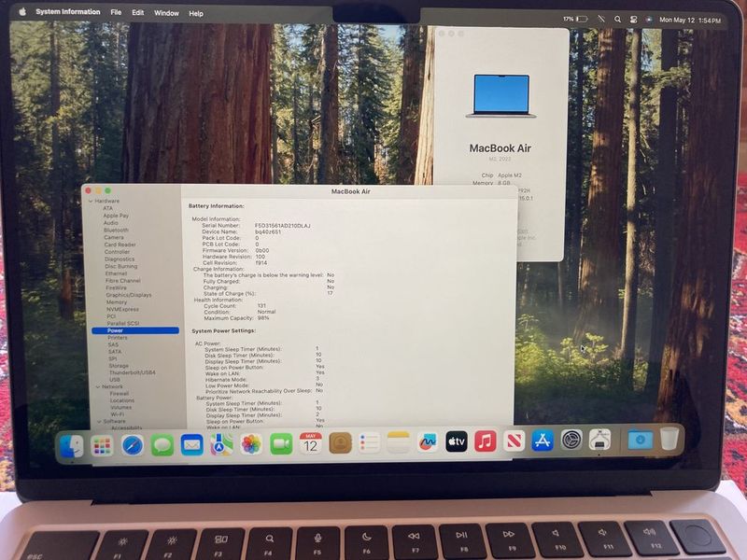The image size is (747, 560).
Task: Select Storage in the sidebar
Action: pos(119,365)
